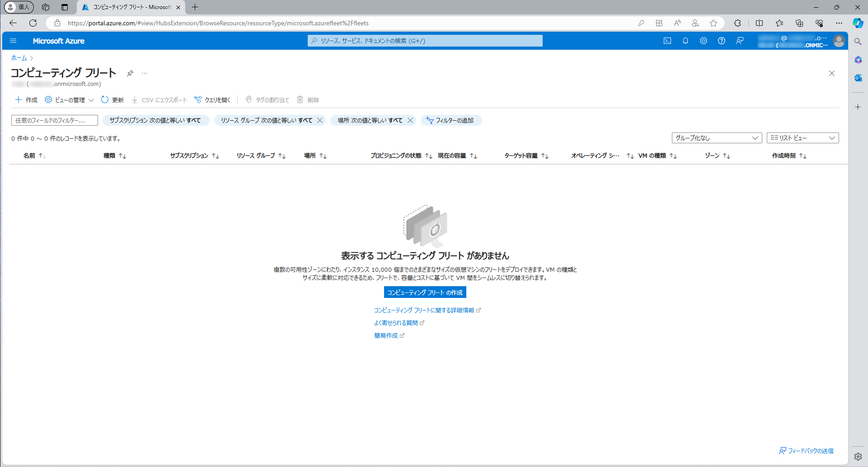This screenshot has height=467, width=868.
Task: Click コンピューティング フリート の作成 button
Action: point(425,292)
